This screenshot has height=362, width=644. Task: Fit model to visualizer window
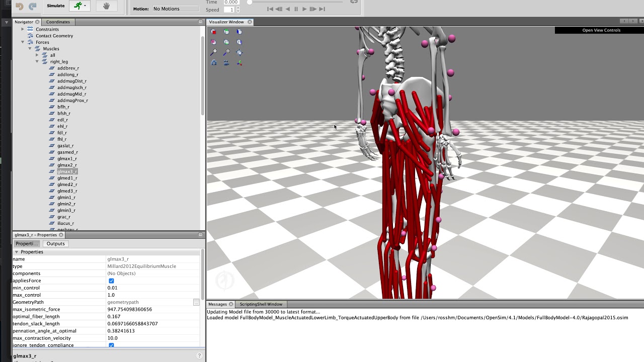coord(239,52)
